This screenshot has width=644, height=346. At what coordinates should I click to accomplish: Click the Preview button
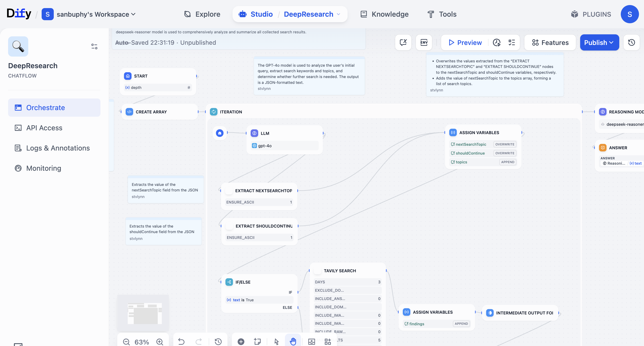pyautogui.click(x=465, y=42)
